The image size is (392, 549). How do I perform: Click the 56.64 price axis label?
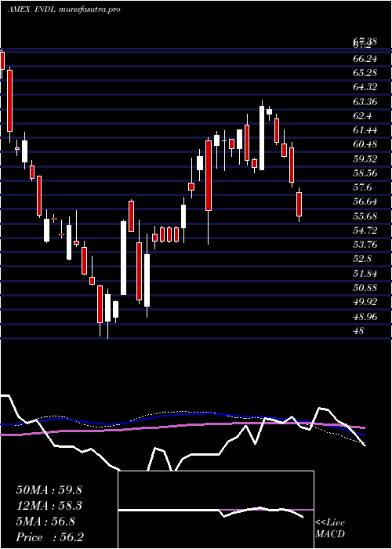point(365,202)
